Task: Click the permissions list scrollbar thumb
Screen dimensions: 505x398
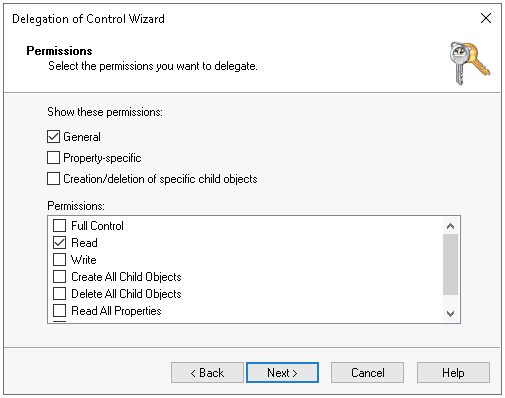Action: (450, 265)
